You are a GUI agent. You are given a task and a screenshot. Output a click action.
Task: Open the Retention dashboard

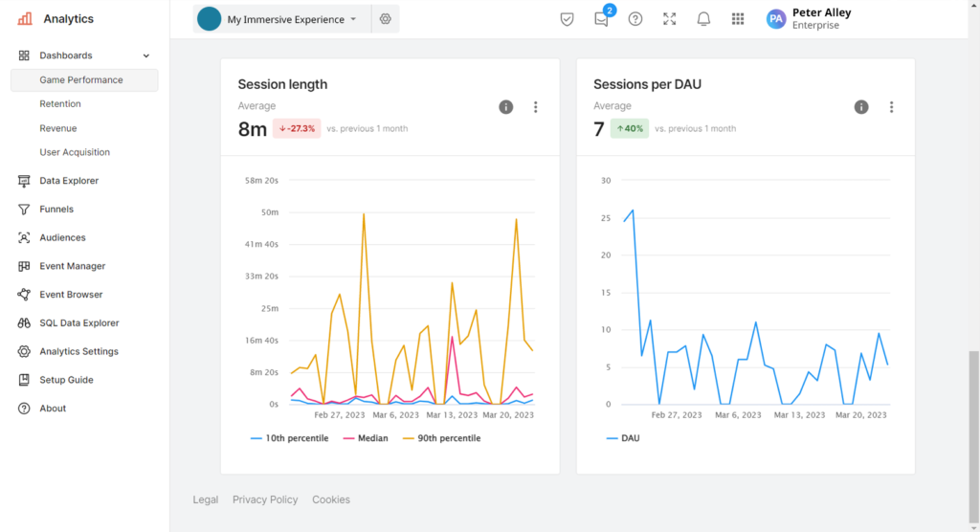coord(60,103)
